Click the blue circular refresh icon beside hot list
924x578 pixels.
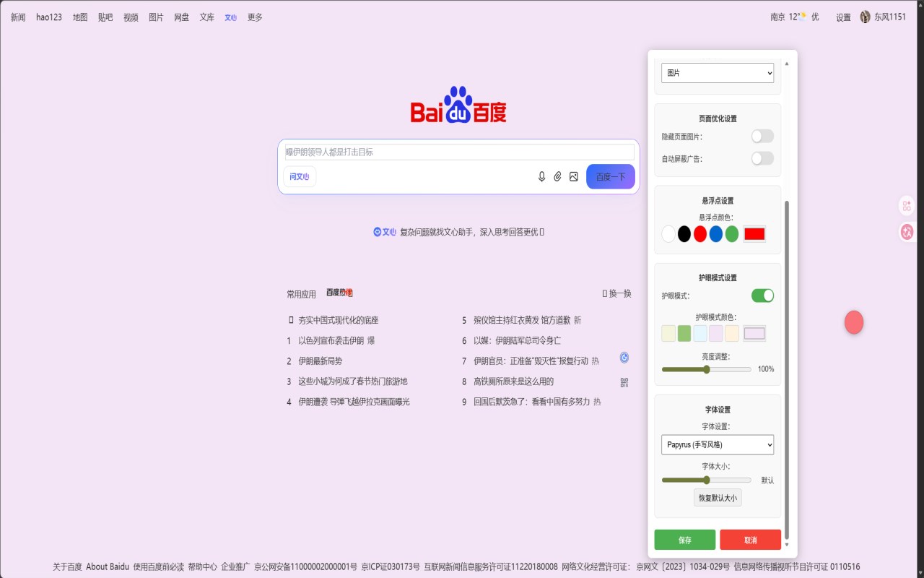pyautogui.click(x=624, y=357)
